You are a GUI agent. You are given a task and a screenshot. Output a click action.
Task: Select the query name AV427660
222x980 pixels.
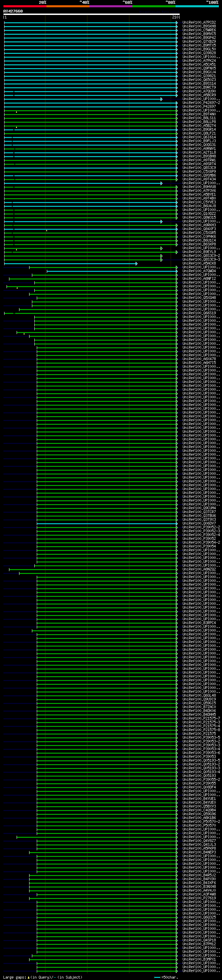click(x=13, y=11)
